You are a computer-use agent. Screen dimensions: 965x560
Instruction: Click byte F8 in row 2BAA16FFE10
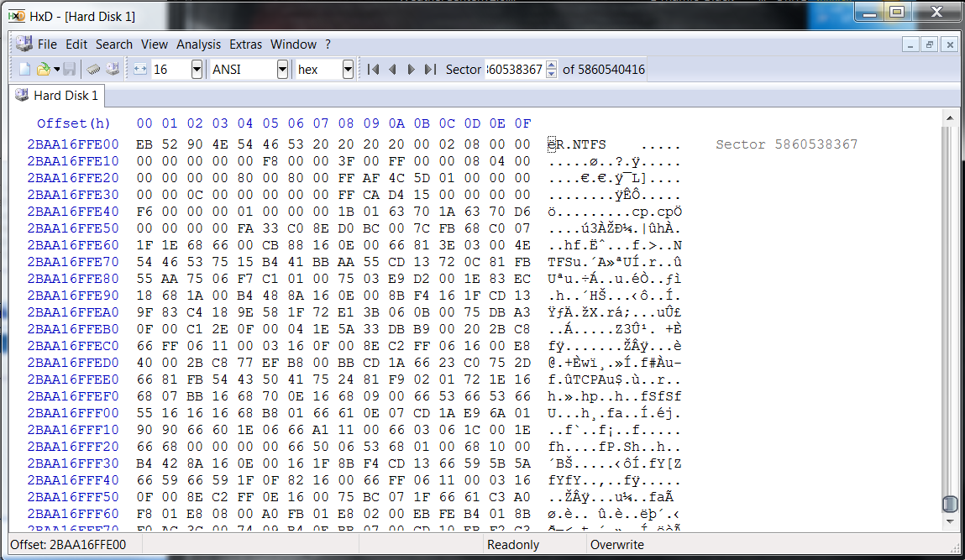pyautogui.click(x=270, y=161)
